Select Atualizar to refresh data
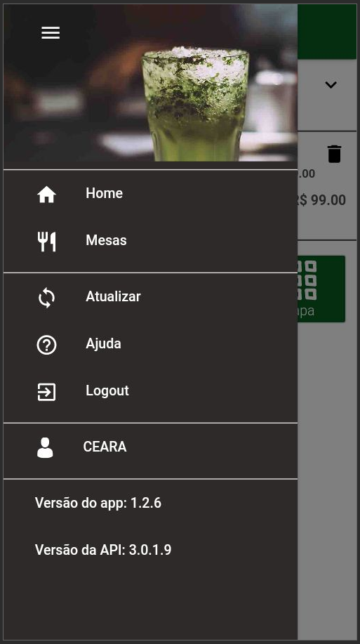Screen dimensions: 360x644 coord(150,296)
